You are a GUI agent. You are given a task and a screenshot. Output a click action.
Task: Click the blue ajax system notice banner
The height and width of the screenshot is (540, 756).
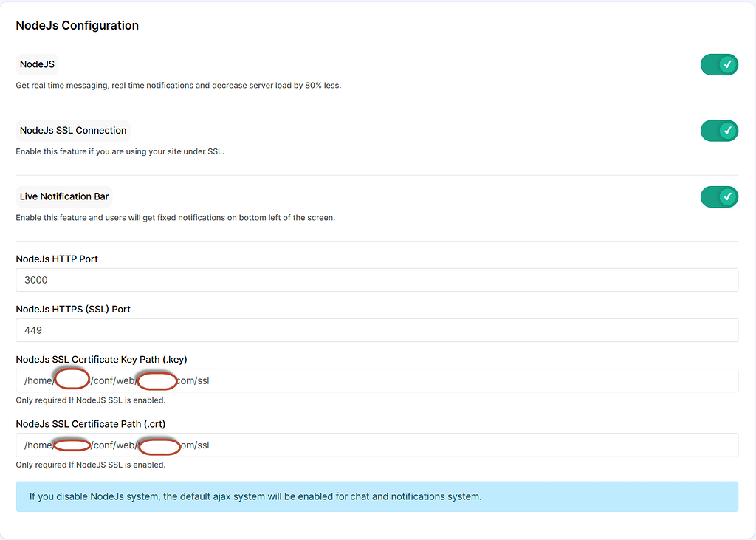click(378, 496)
